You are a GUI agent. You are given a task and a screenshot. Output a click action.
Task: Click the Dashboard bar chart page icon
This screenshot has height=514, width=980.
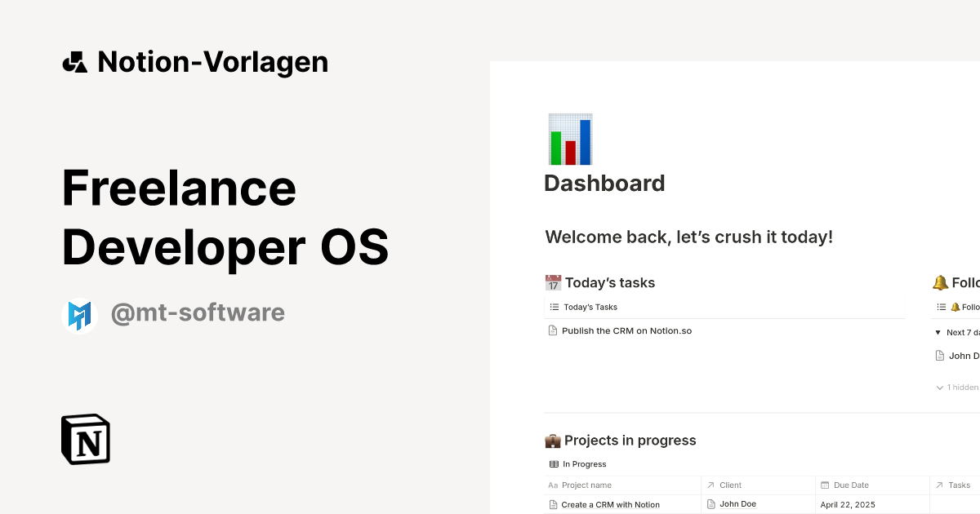[569, 138]
